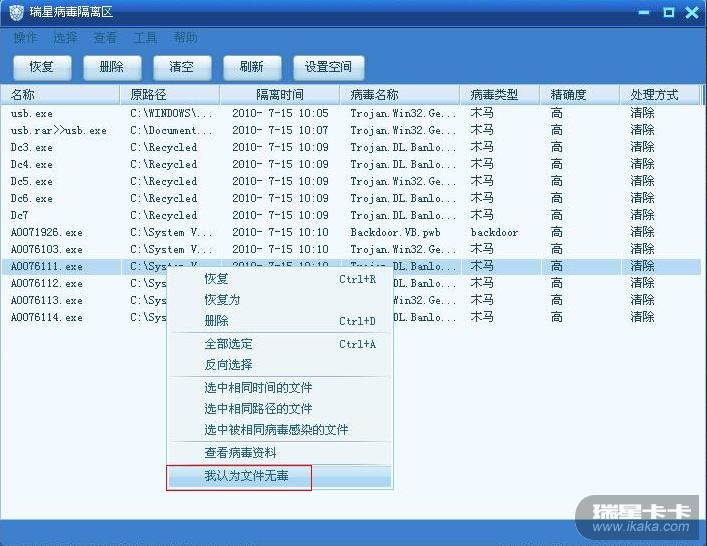Sort by 原路径 column header
Image resolution: width=707 pixels, height=546 pixels.
170,95
